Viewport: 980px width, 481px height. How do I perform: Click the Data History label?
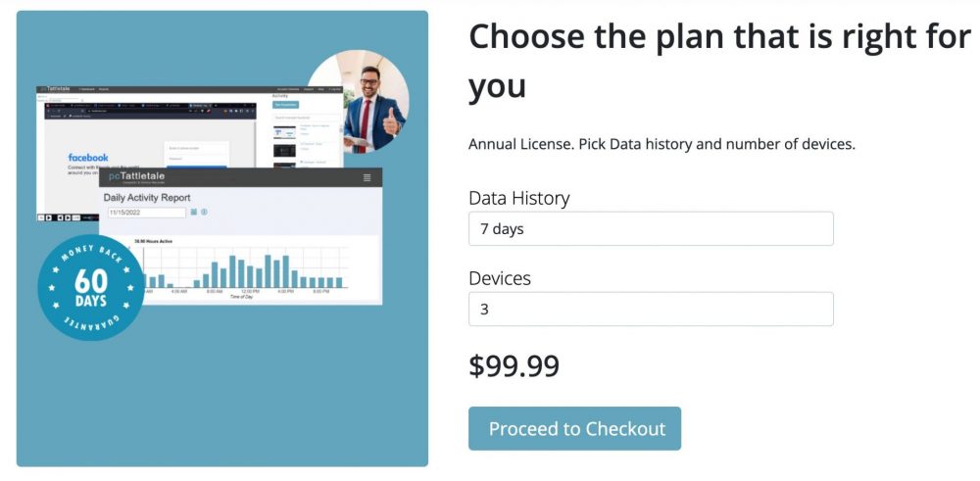click(519, 199)
